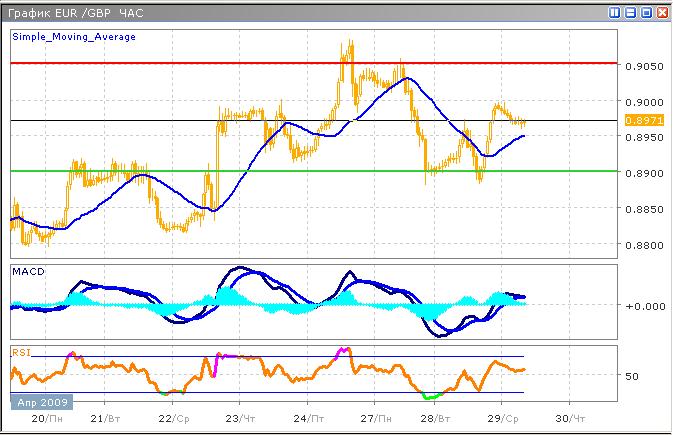Click the Simple_Moving_Average indicator label
Viewport: 673px width, 435px height.
click(74, 36)
